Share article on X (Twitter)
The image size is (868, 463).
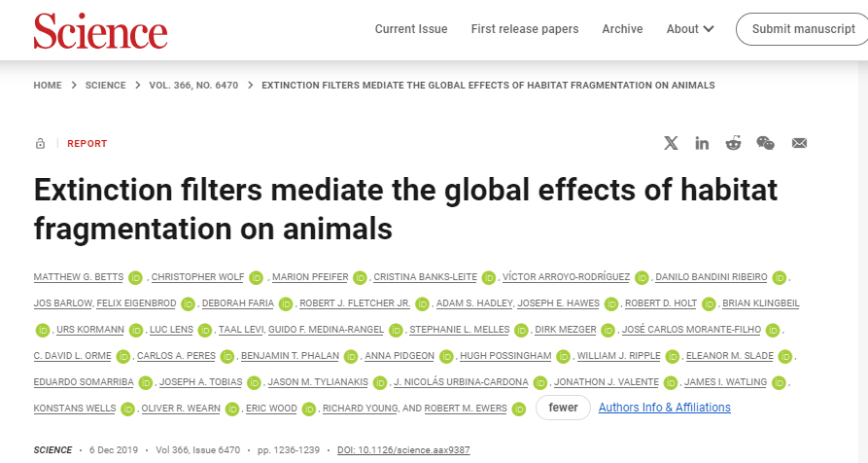tap(671, 143)
